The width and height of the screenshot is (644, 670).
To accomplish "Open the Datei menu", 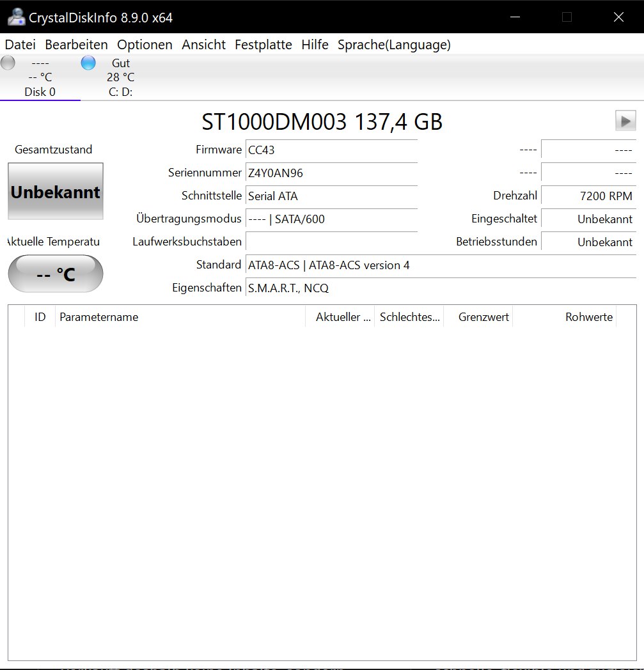I will (20, 45).
